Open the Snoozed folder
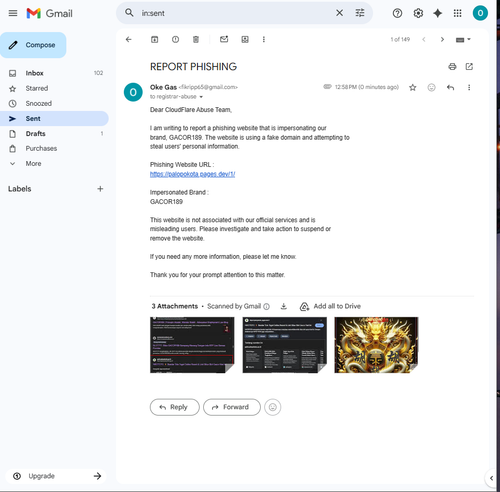 click(54, 103)
